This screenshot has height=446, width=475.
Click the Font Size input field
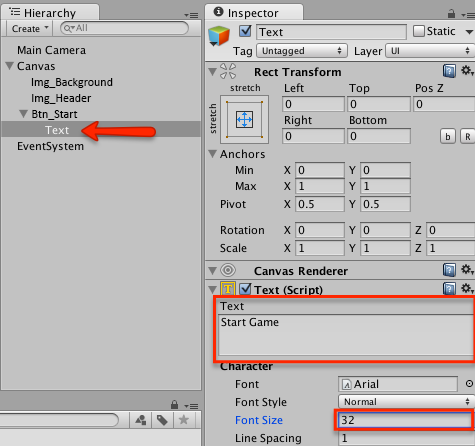click(405, 420)
